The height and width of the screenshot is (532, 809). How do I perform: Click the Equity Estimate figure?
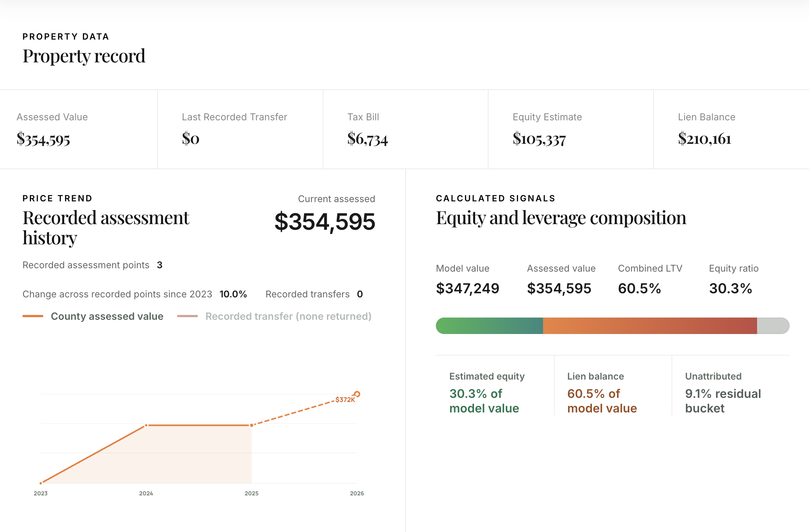[540, 140]
